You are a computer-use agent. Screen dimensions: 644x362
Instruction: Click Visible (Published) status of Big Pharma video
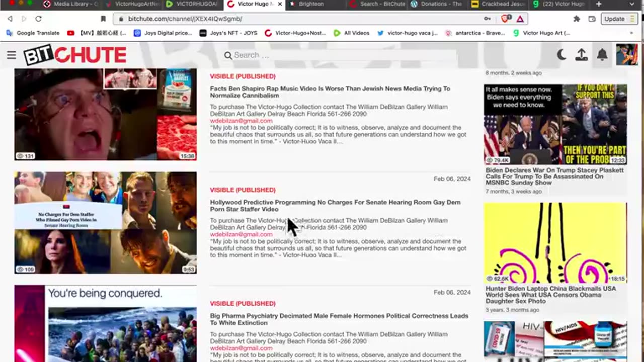click(x=243, y=304)
